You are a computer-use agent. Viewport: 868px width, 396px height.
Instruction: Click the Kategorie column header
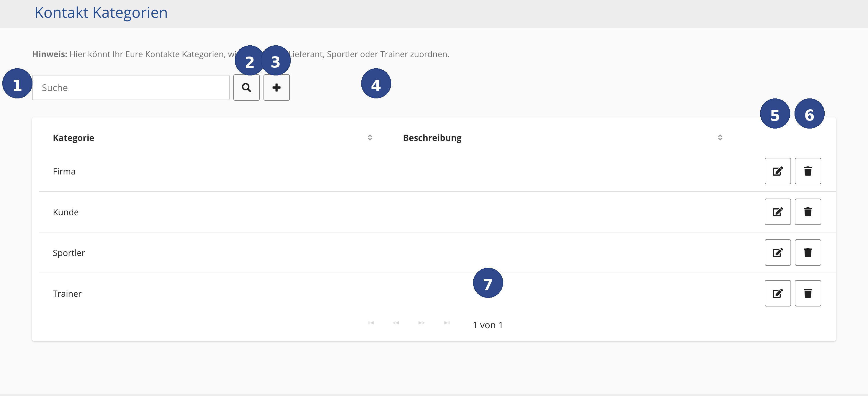(73, 137)
